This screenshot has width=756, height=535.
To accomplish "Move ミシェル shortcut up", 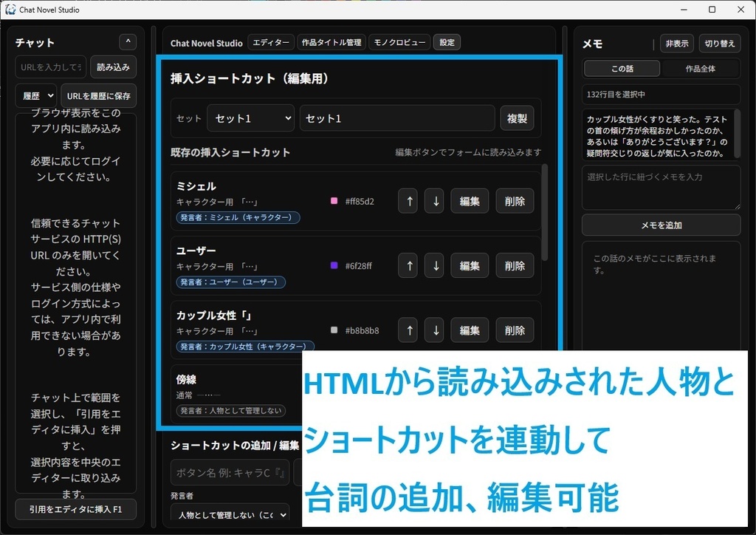I will click(x=408, y=201).
